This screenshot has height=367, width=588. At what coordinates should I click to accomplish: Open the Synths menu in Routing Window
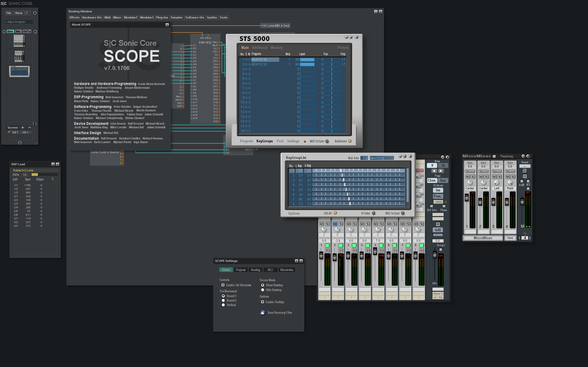click(212, 17)
